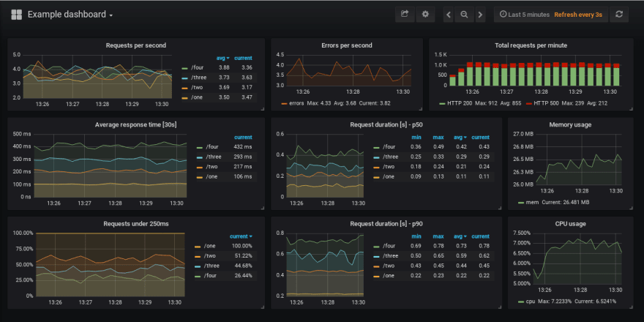Sort Average response time legend by current
The height and width of the screenshot is (322, 644).
(243, 137)
